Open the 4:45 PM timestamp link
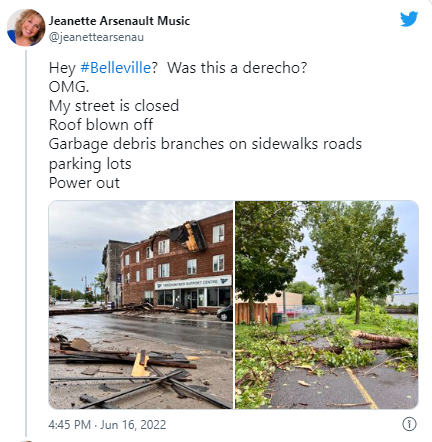The image size is (432, 442). pyautogui.click(x=70, y=425)
